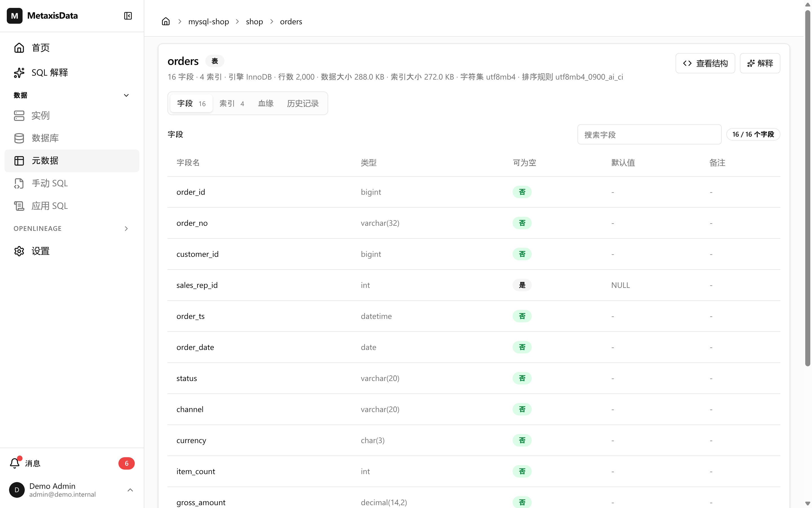Click the 表 type badge next to orders

(215, 61)
